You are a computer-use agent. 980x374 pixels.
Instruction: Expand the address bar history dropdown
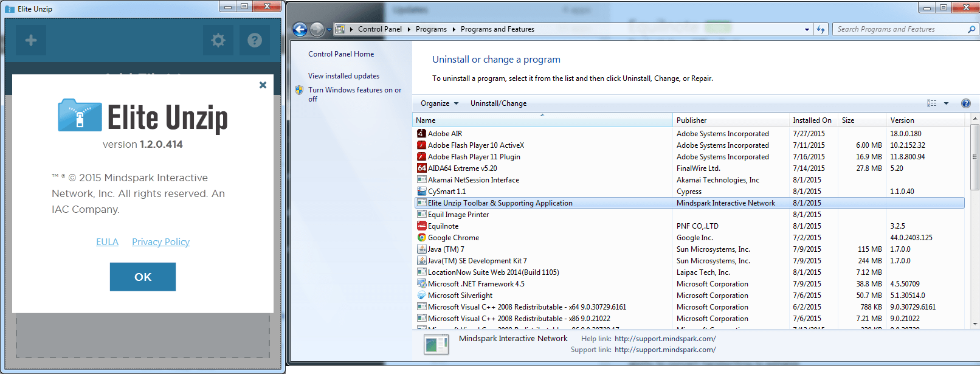(x=807, y=29)
